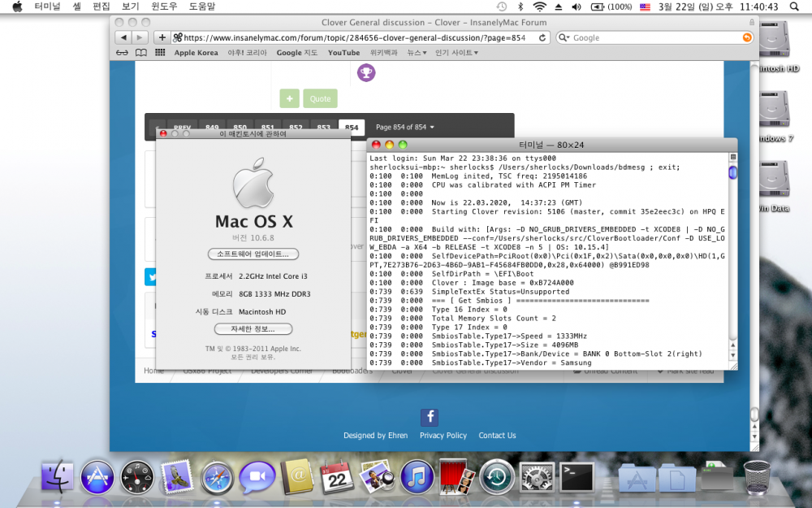Click the green Quote button
812x508 pixels.
tap(320, 98)
